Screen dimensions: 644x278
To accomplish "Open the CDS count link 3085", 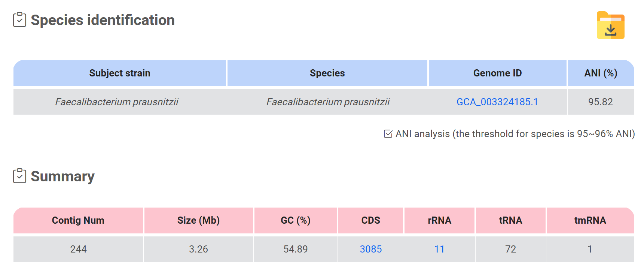I will [x=370, y=249].
